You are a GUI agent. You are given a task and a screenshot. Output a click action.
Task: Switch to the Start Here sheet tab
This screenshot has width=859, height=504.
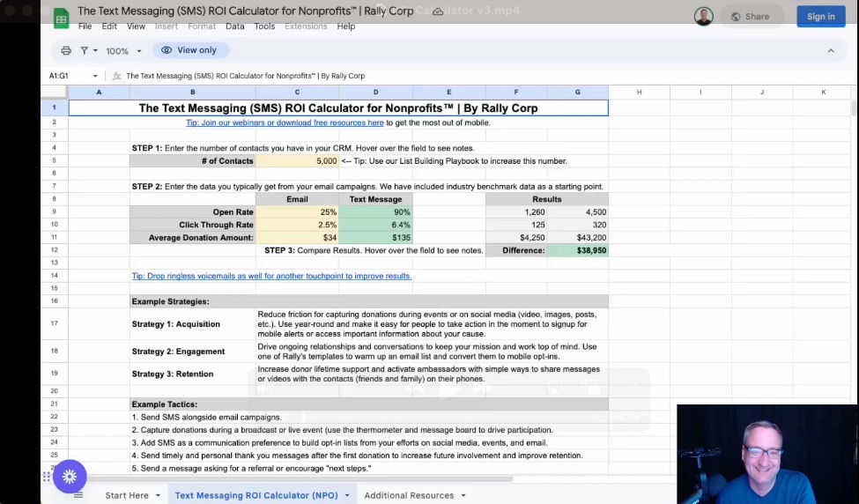click(x=127, y=495)
